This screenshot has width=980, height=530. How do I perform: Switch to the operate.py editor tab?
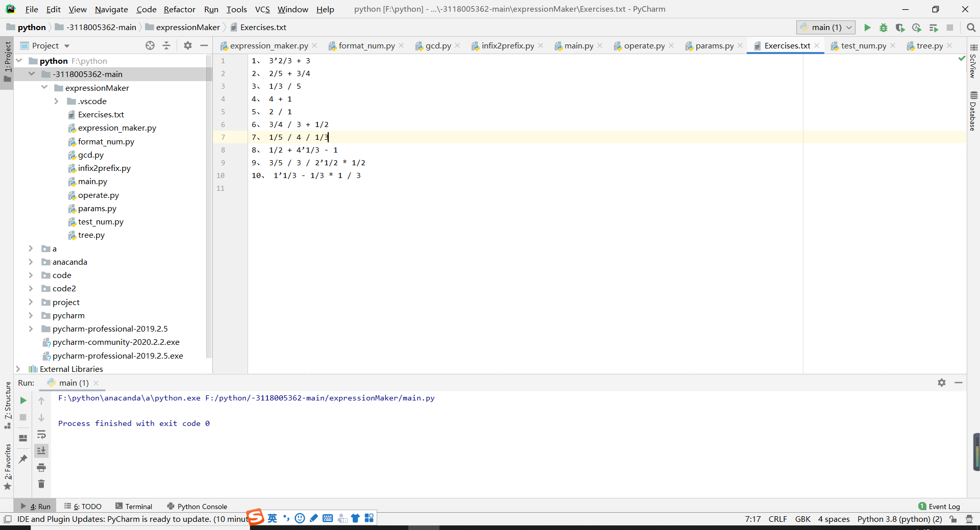point(644,45)
